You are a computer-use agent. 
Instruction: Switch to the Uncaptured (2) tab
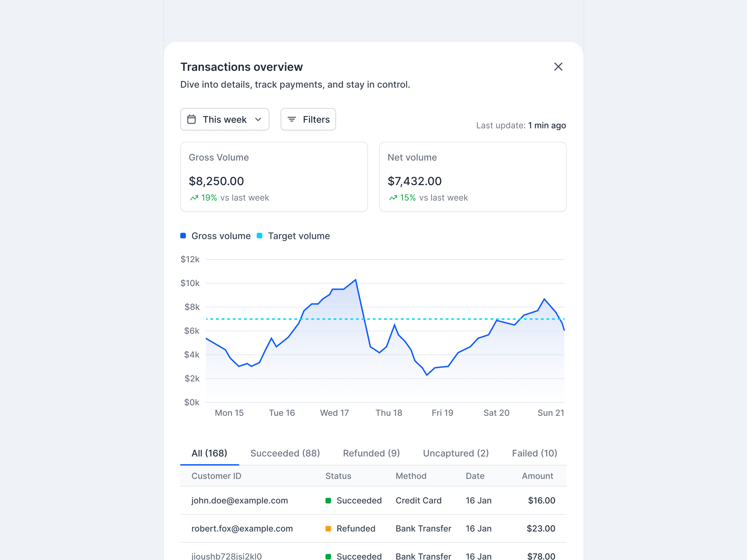pyautogui.click(x=456, y=453)
